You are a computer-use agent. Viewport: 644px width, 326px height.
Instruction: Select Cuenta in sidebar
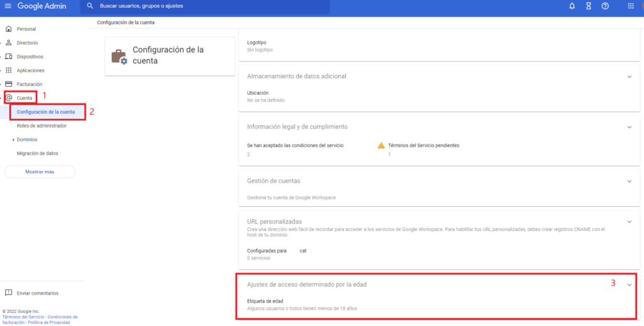25,98
